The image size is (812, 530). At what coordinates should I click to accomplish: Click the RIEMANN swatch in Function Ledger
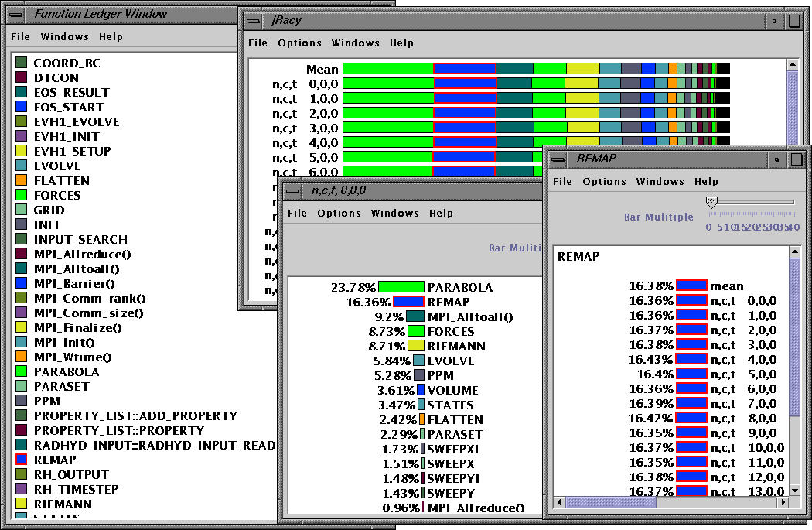point(21,504)
